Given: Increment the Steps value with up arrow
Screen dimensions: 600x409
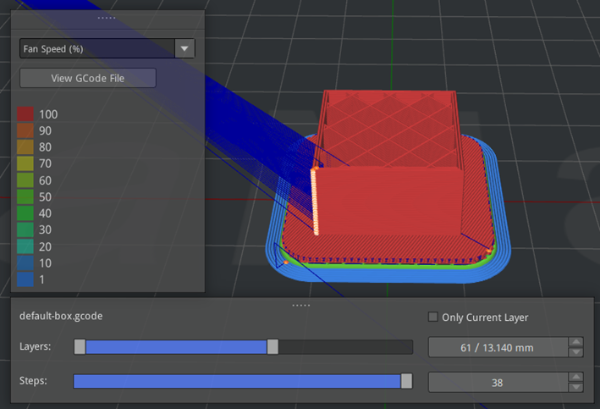Looking at the screenshot, I should [x=575, y=377].
